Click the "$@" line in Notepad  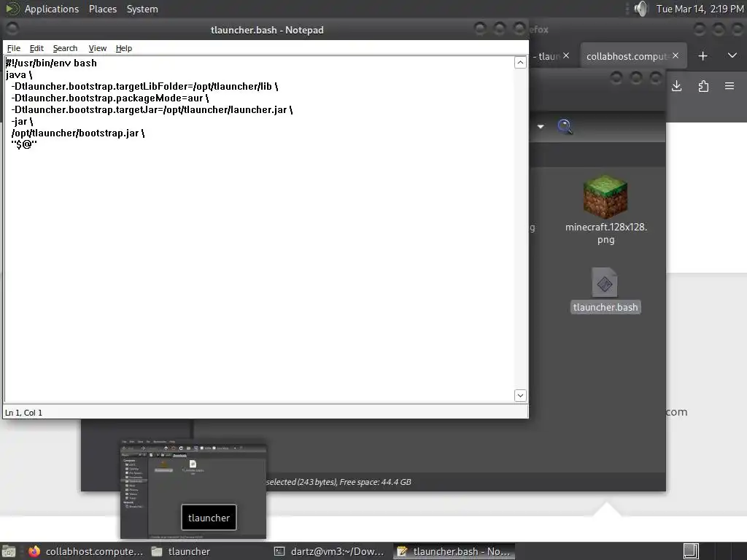(24, 144)
